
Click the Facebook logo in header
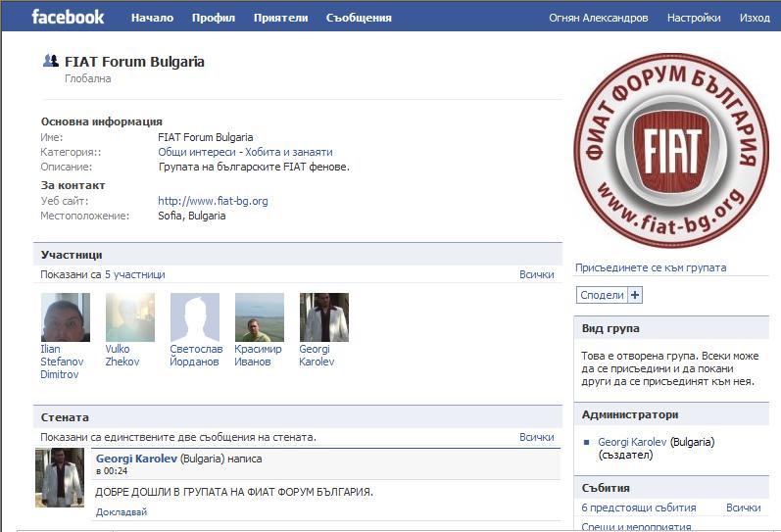68,17
